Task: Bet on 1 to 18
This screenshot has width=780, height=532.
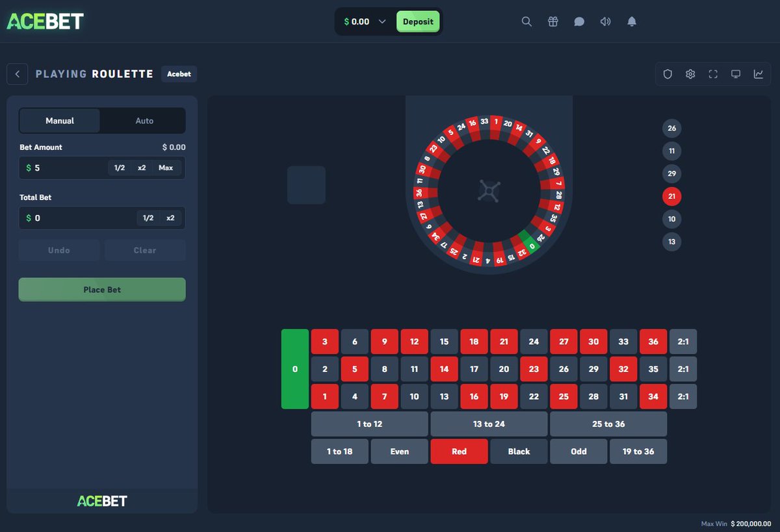Action: (x=339, y=451)
